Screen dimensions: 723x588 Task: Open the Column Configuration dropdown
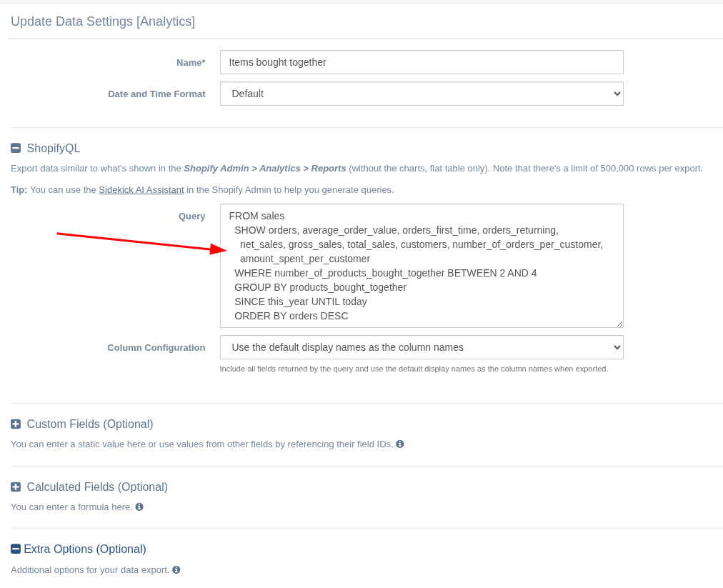tap(422, 347)
